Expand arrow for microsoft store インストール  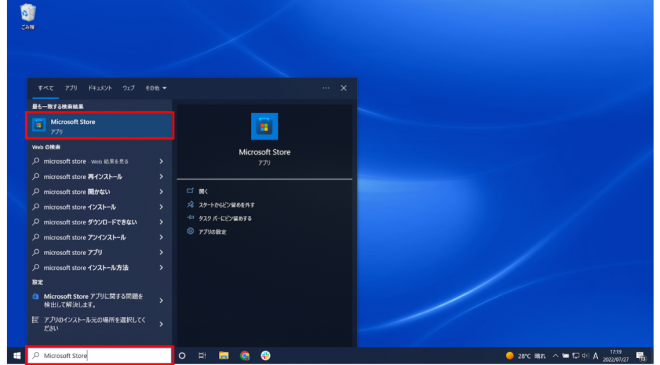click(161, 207)
